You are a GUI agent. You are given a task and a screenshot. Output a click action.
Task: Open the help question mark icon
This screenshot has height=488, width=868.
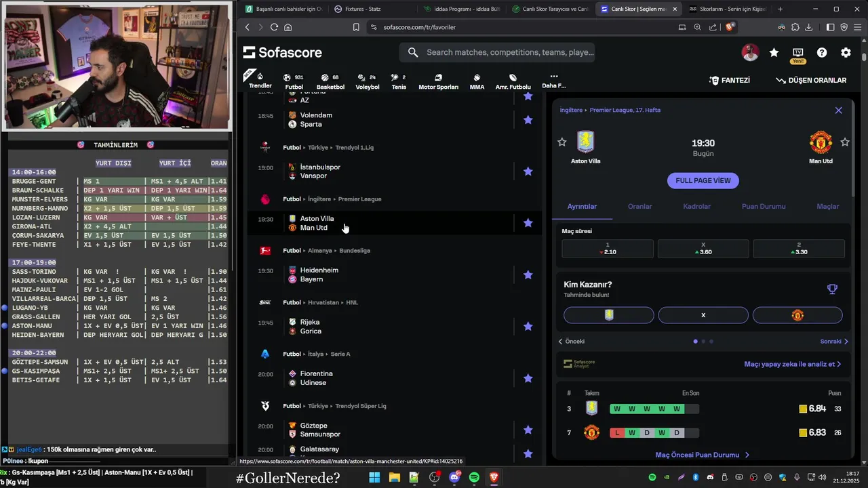(x=822, y=52)
